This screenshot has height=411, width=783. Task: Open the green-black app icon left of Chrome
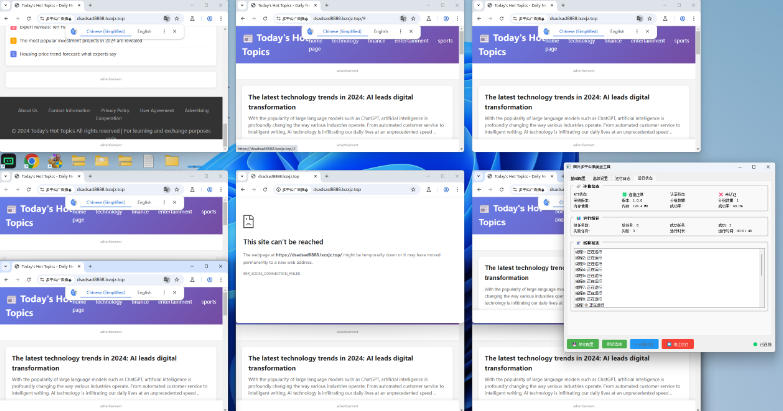(x=9, y=160)
